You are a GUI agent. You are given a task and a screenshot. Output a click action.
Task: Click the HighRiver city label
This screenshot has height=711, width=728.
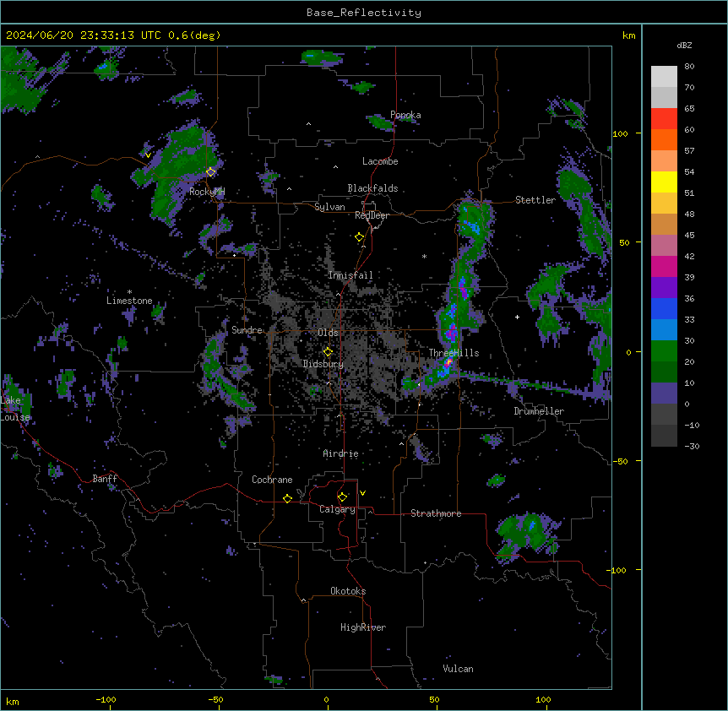(363, 627)
